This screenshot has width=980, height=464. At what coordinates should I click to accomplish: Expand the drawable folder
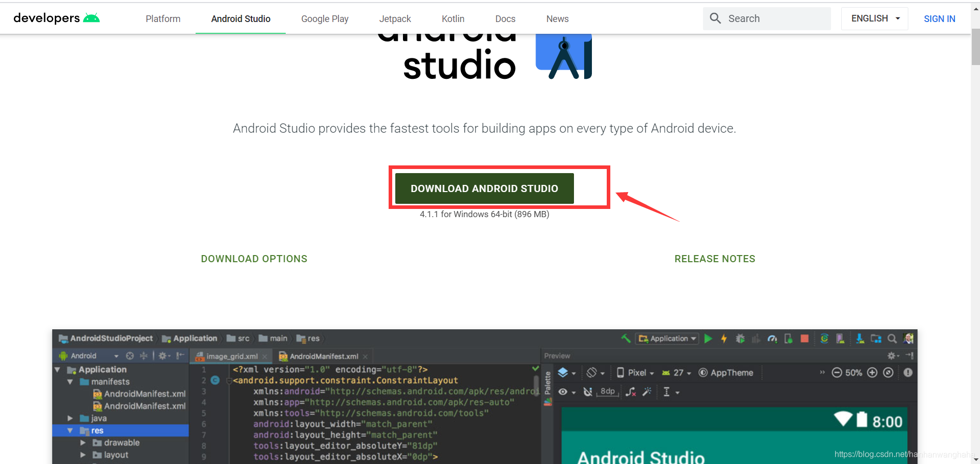[82, 442]
